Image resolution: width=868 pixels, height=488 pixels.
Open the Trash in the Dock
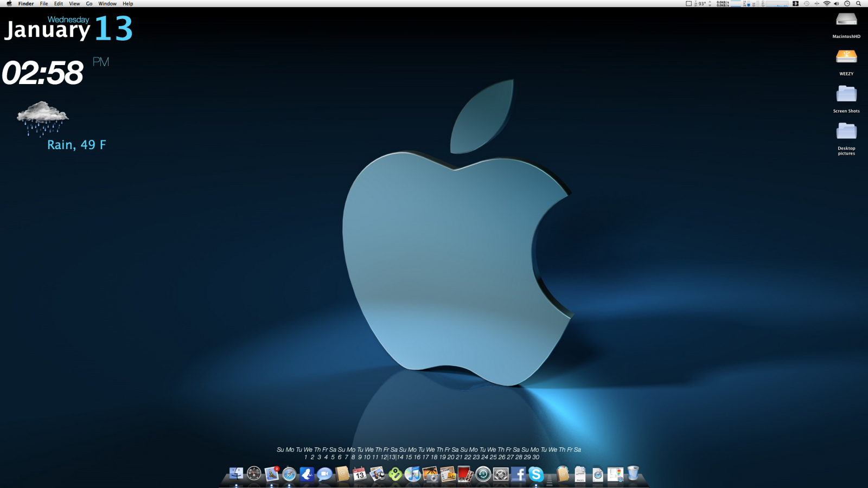click(x=633, y=474)
